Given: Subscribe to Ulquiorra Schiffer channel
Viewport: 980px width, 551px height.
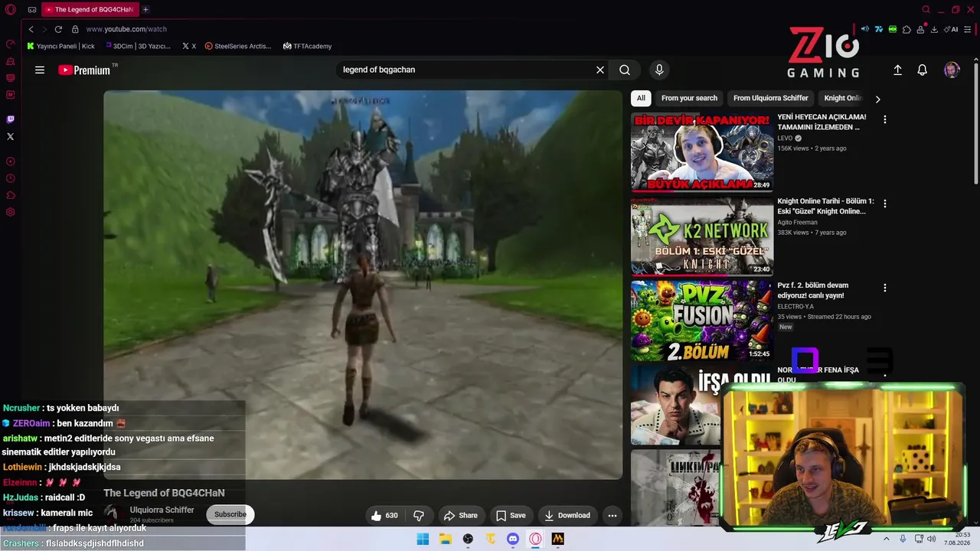Looking at the screenshot, I should pos(230,514).
